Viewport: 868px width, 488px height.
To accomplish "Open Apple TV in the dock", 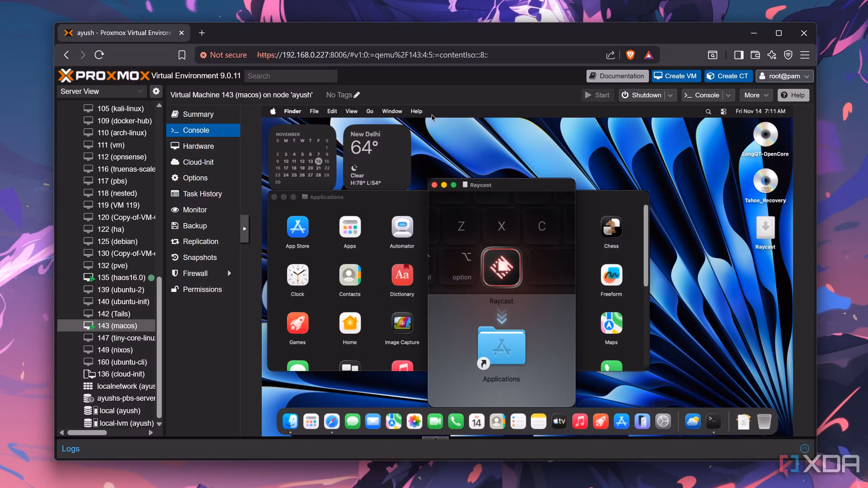I will pyautogui.click(x=559, y=421).
